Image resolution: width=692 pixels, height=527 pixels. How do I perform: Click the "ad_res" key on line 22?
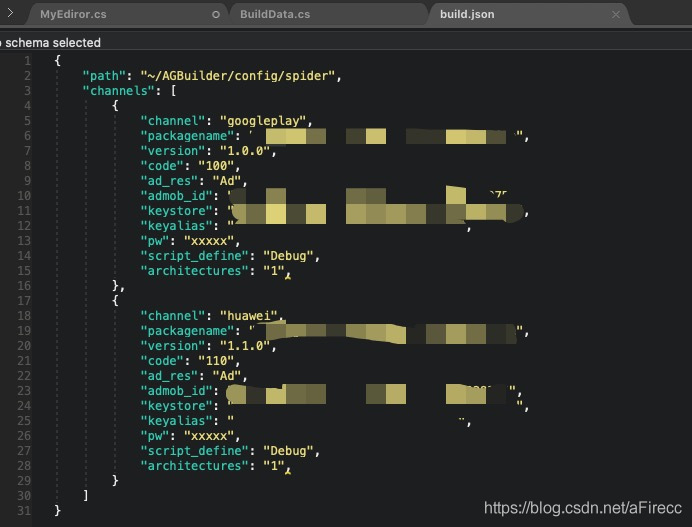pyautogui.click(x=169, y=376)
